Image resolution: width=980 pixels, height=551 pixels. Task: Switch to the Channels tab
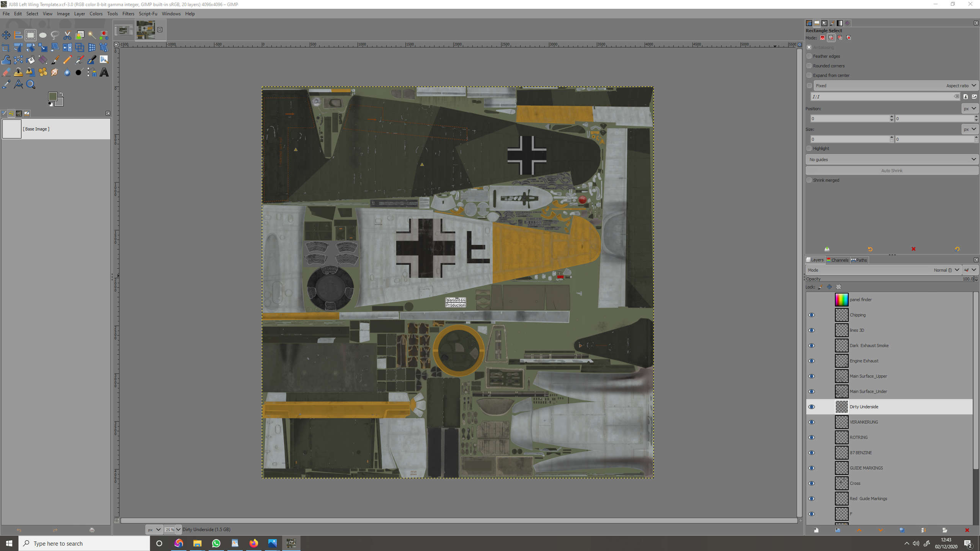[x=838, y=260]
